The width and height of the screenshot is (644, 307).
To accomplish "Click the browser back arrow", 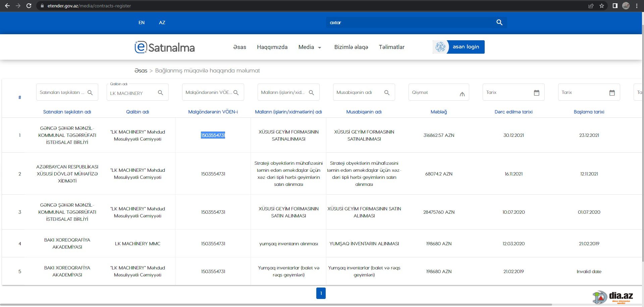I will (7, 6).
